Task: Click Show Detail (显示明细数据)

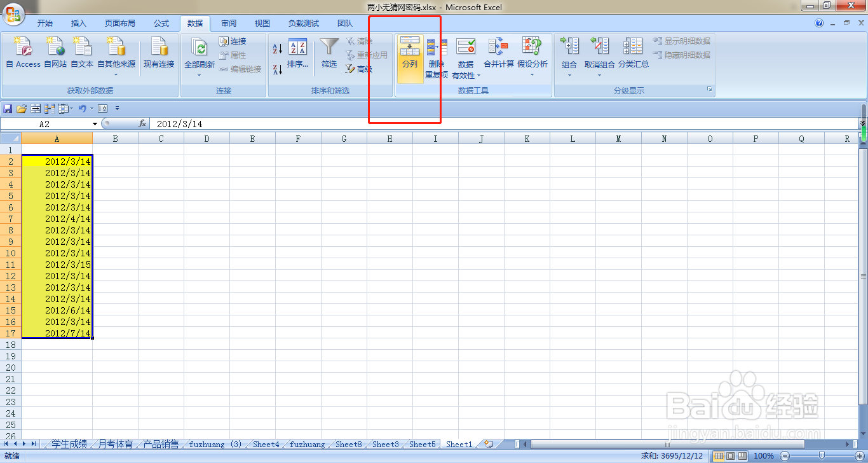Action: (682, 41)
